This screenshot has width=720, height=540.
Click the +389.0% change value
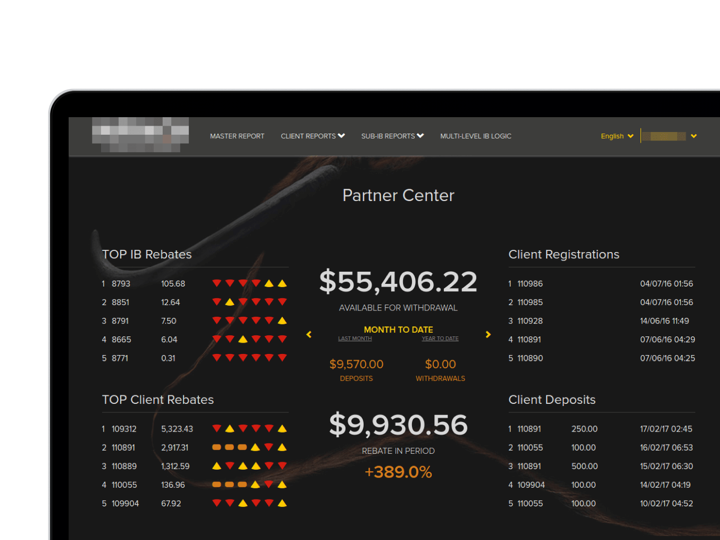[398, 472]
